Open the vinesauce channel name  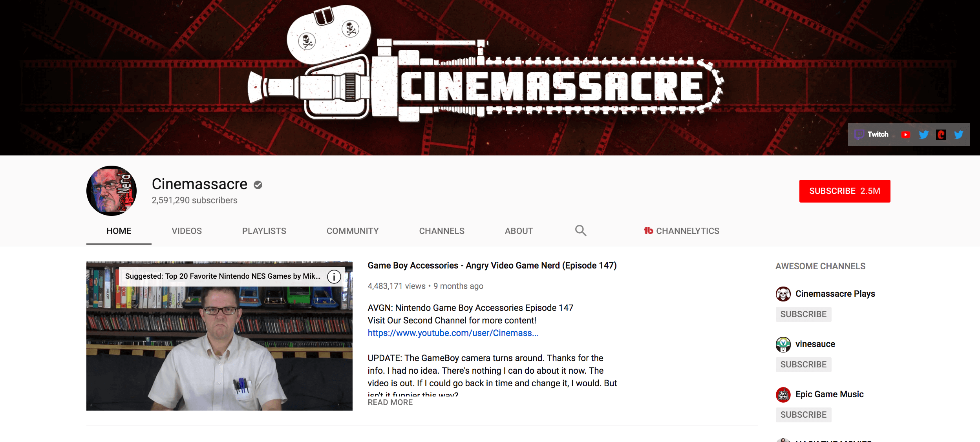click(x=815, y=344)
